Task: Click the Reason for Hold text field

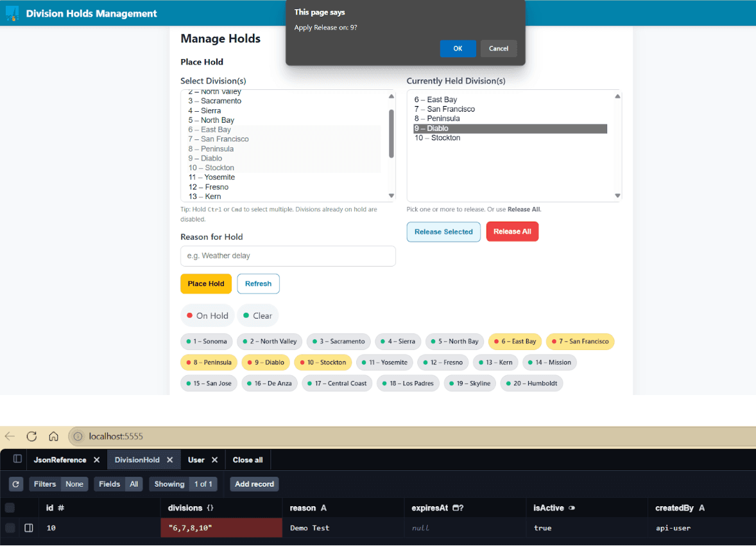Action: (x=288, y=256)
